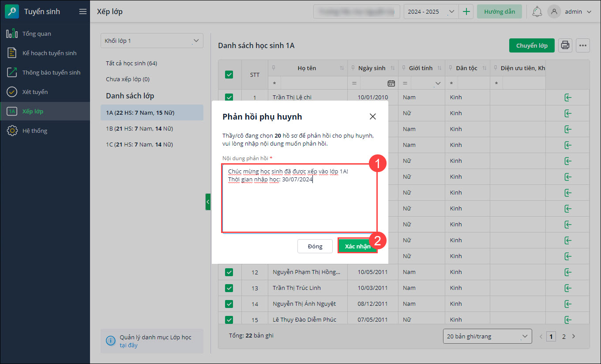The width and height of the screenshot is (601, 364).
Task: Click the transfer icon for Lê Thụy Đào Diễm Phúc
Action: [x=568, y=319]
